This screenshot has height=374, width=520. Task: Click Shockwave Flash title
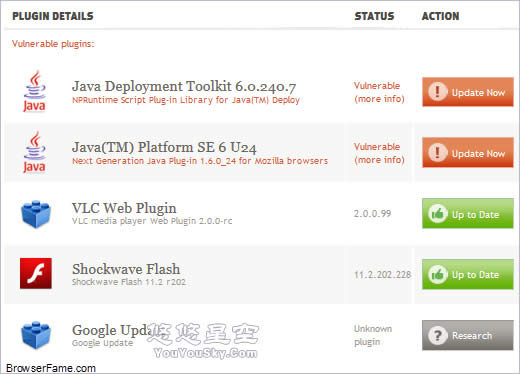(126, 269)
